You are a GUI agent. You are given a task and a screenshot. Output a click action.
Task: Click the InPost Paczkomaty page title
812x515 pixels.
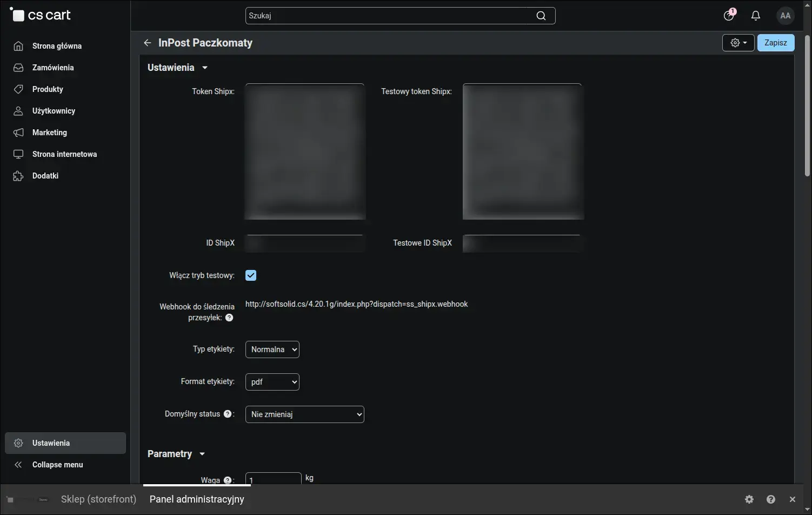click(x=205, y=43)
